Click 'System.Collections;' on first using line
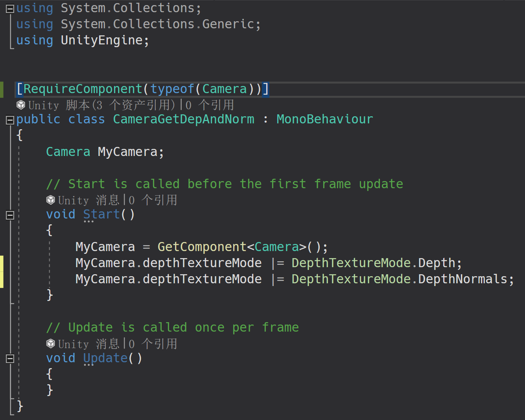This screenshot has height=420, width=525. [x=131, y=8]
